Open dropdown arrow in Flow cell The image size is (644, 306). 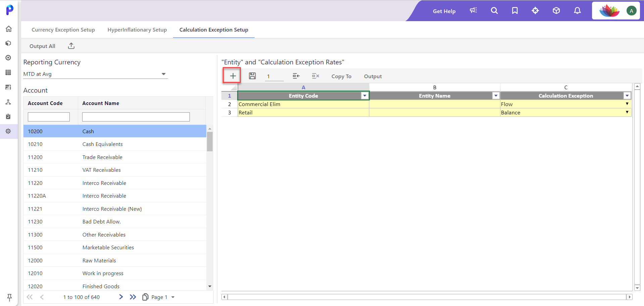pyautogui.click(x=627, y=104)
